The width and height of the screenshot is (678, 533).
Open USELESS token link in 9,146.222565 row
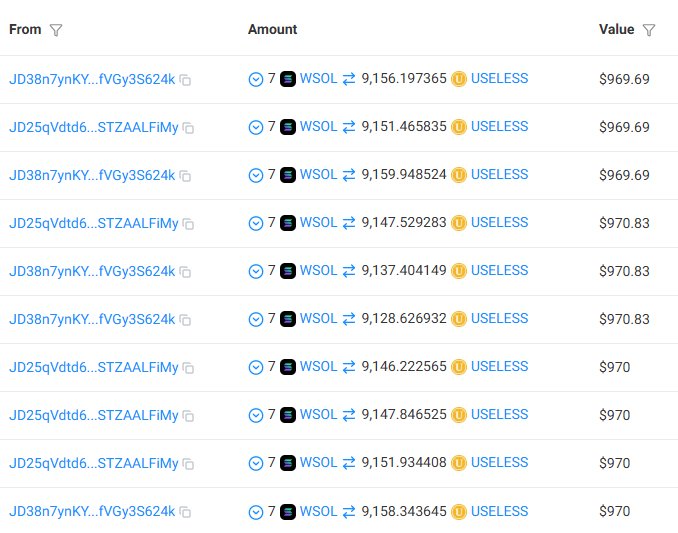(499, 367)
